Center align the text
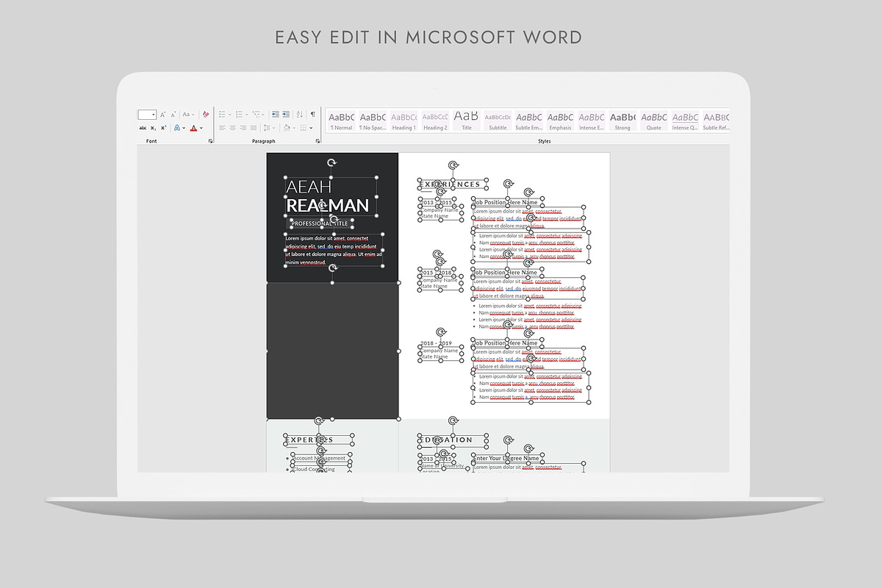The height and width of the screenshot is (588, 882). point(232,128)
